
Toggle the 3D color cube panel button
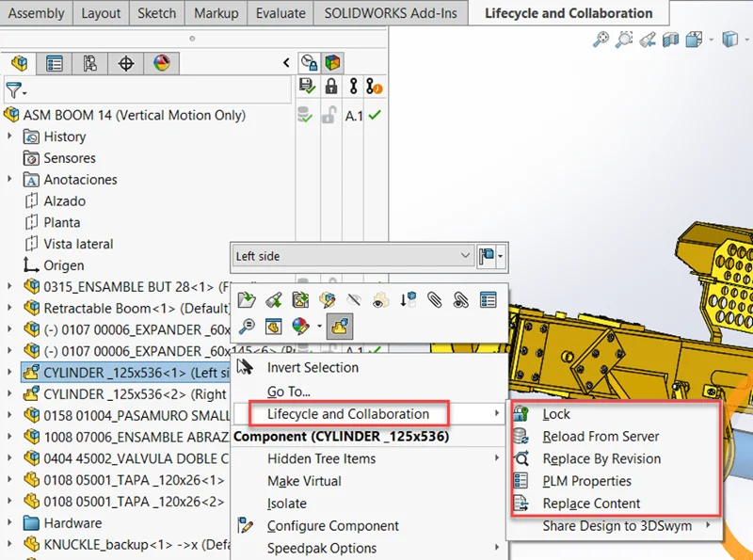point(332,63)
